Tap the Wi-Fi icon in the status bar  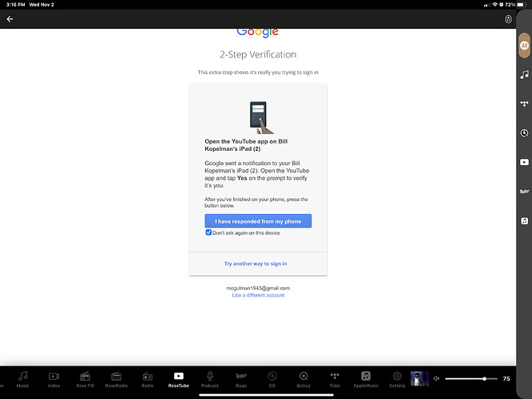click(x=494, y=5)
